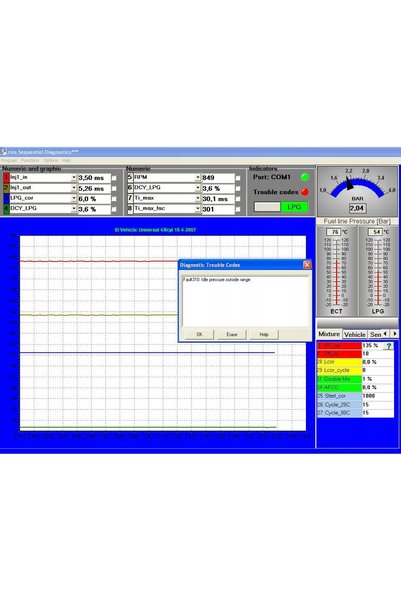The width and height of the screenshot is (401, 601).
Task: Expand the Ti_max channel dropdown
Action: coord(198,199)
